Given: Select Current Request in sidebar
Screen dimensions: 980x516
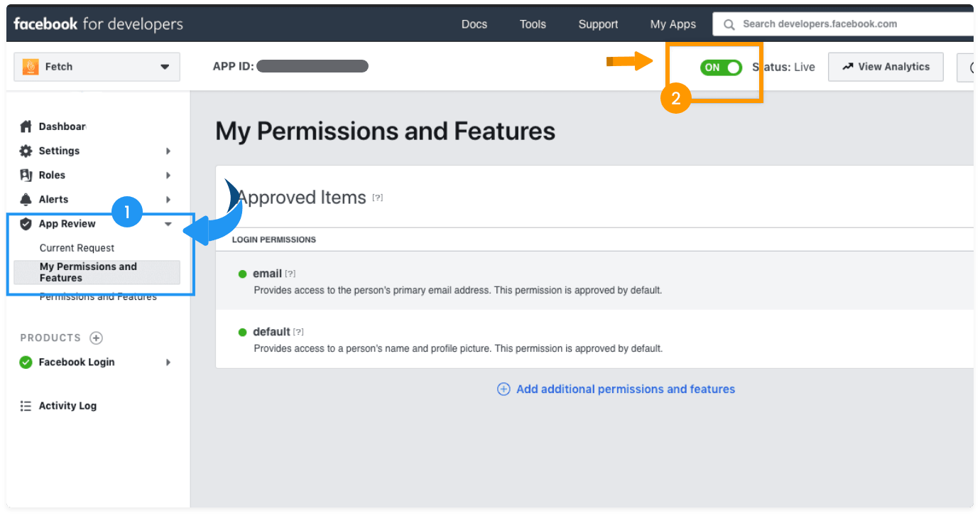Looking at the screenshot, I should click(77, 248).
